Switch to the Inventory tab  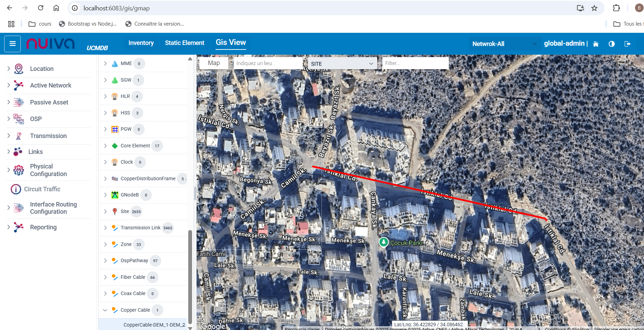click(141, 43)
